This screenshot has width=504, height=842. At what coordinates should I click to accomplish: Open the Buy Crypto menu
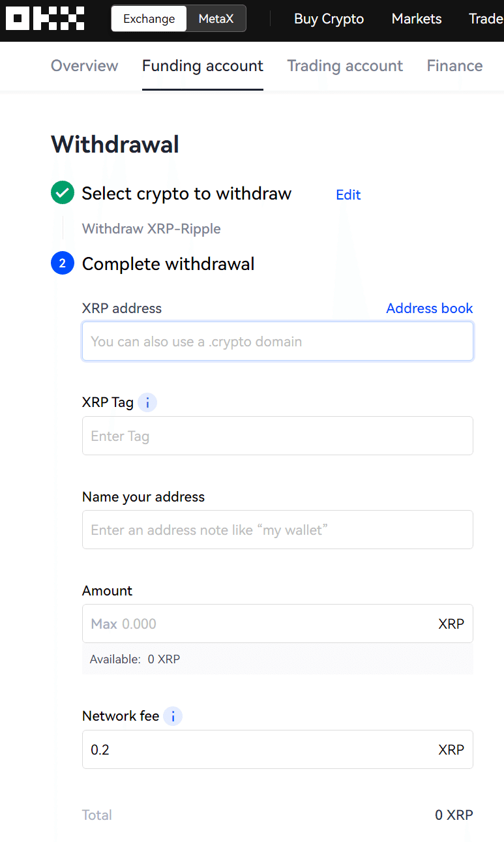pos(329,18)
